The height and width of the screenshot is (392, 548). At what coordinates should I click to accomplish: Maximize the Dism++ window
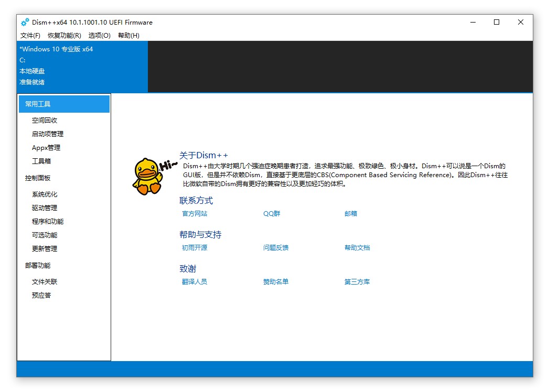click(496, 22)
